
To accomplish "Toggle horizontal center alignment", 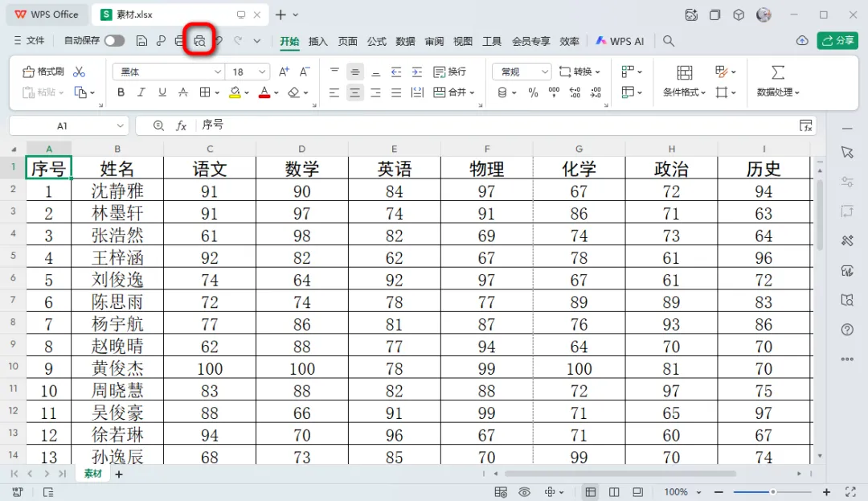I will point(355,92).
